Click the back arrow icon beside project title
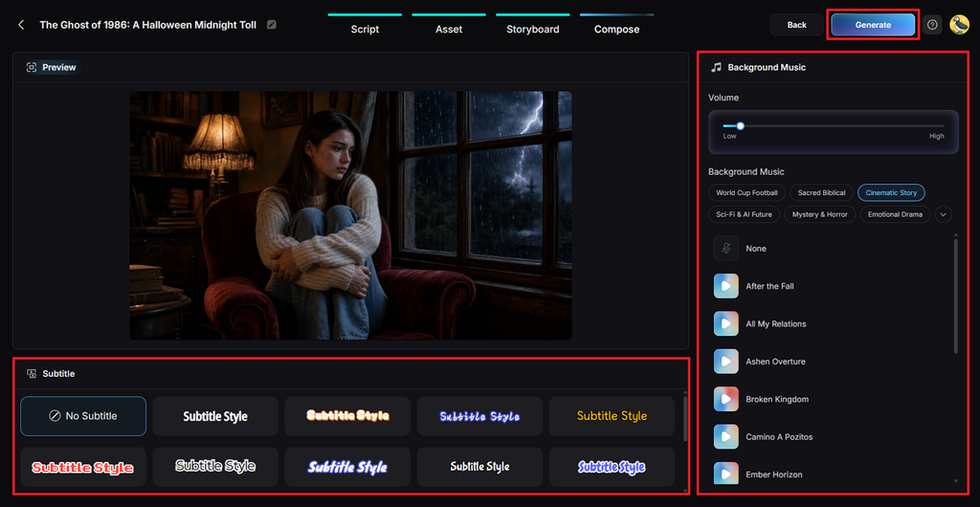 pos(21,25)
